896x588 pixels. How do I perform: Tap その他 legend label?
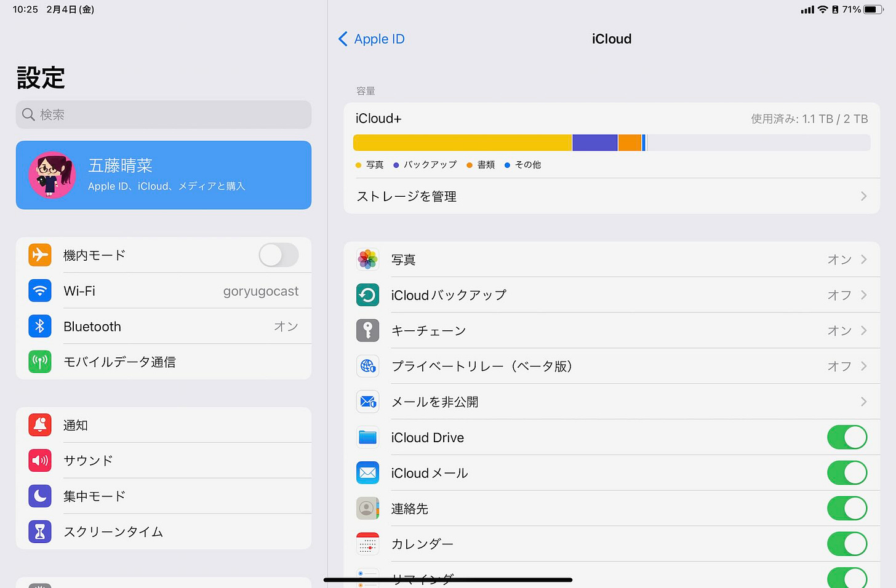pos(528,165)
